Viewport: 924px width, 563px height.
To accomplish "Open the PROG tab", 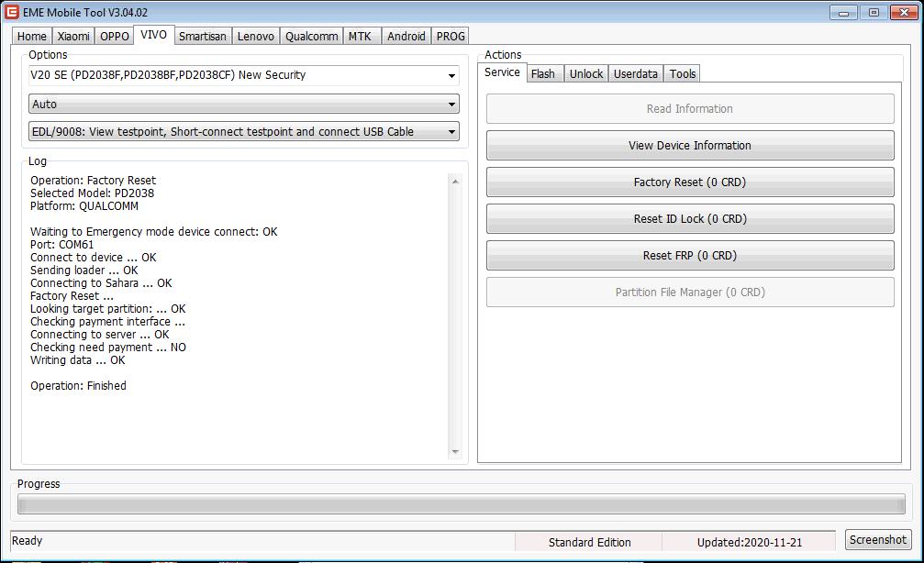I will coord(451,36).
